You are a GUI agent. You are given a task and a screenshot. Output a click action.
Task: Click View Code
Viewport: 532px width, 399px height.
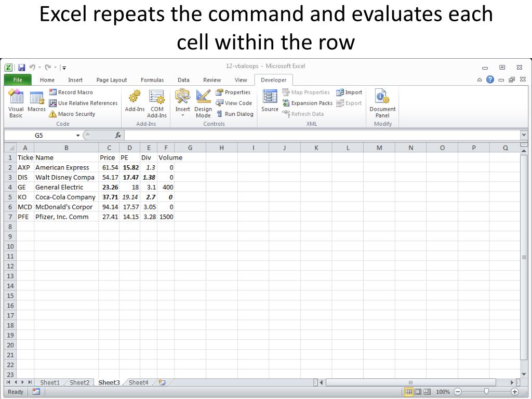pos(234,103)
